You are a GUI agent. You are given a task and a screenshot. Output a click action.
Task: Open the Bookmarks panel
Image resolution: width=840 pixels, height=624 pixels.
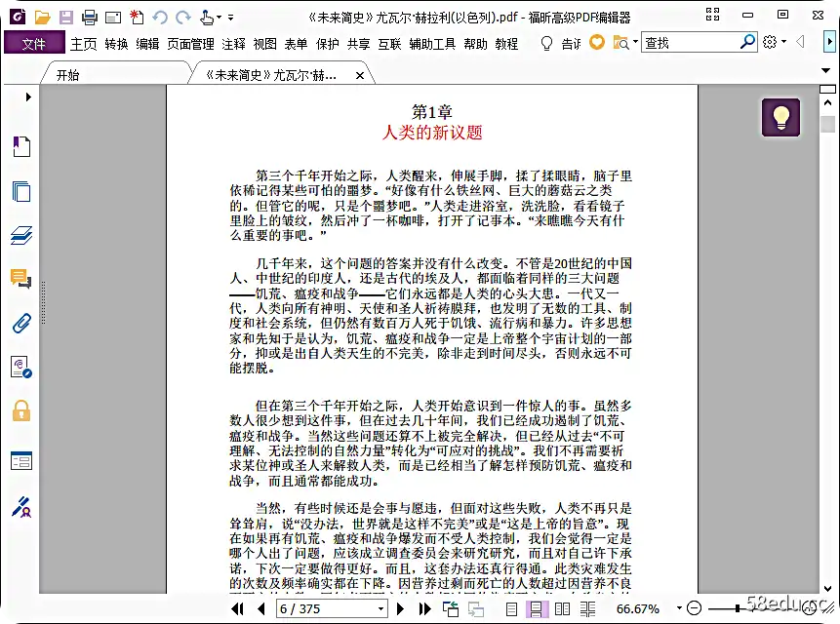tap(21, 146)
